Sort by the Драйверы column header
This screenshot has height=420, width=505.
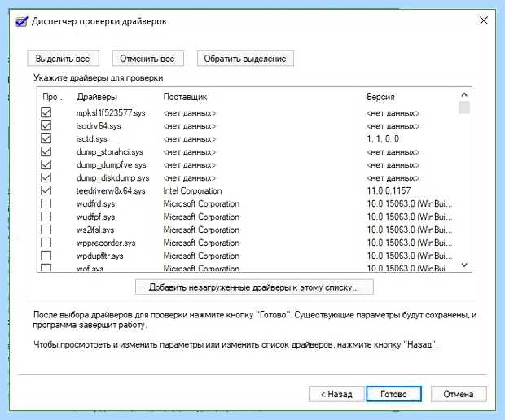coord(97,97)
